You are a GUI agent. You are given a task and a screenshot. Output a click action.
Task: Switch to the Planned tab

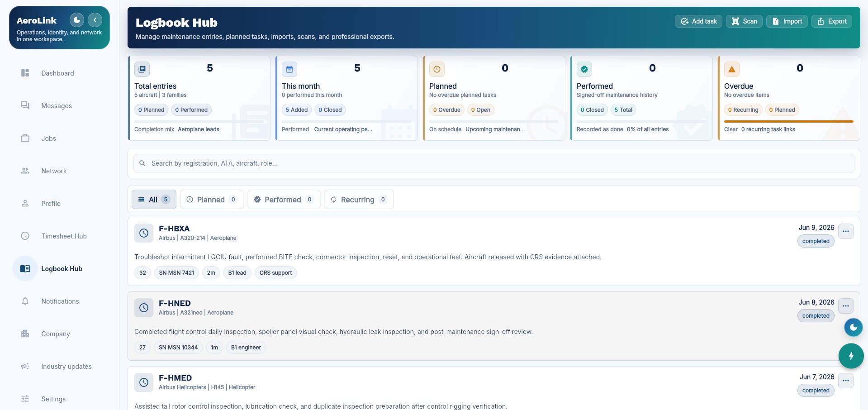[212, 200]
